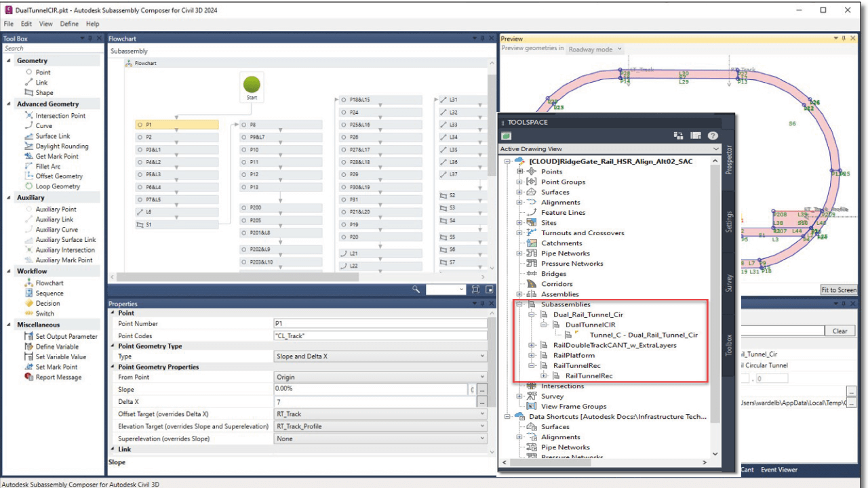This screenshot has height=488, width=868.
Task: Select the Link geometry tool
Action: point(41,82)
